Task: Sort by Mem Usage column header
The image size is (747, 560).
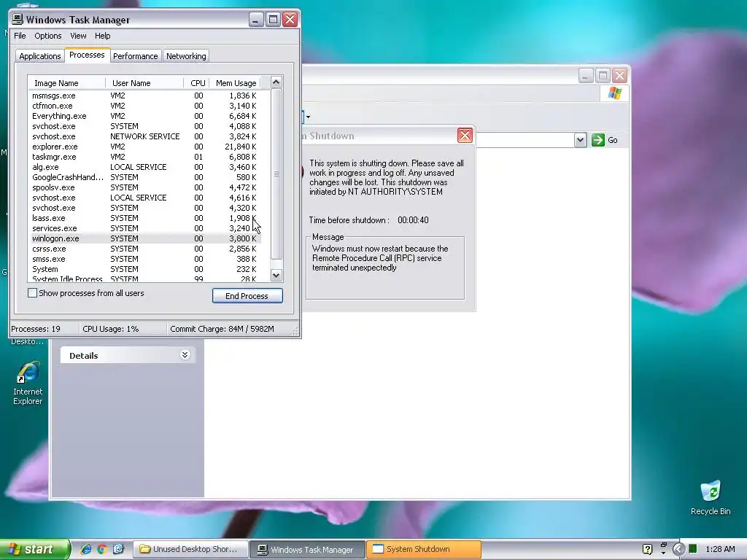Action: [235, 83]
